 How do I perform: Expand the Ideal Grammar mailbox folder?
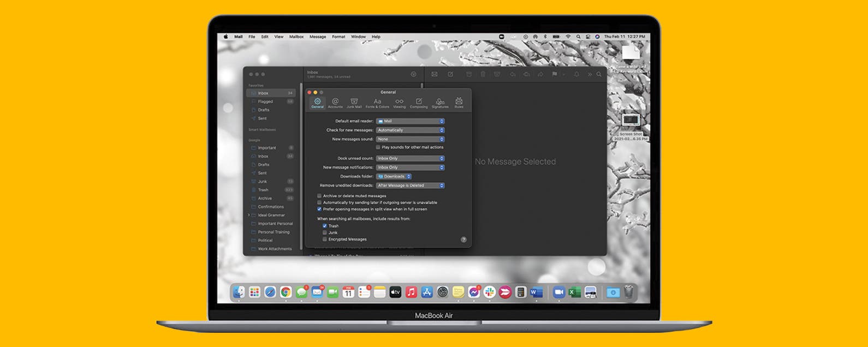(249, 215)
